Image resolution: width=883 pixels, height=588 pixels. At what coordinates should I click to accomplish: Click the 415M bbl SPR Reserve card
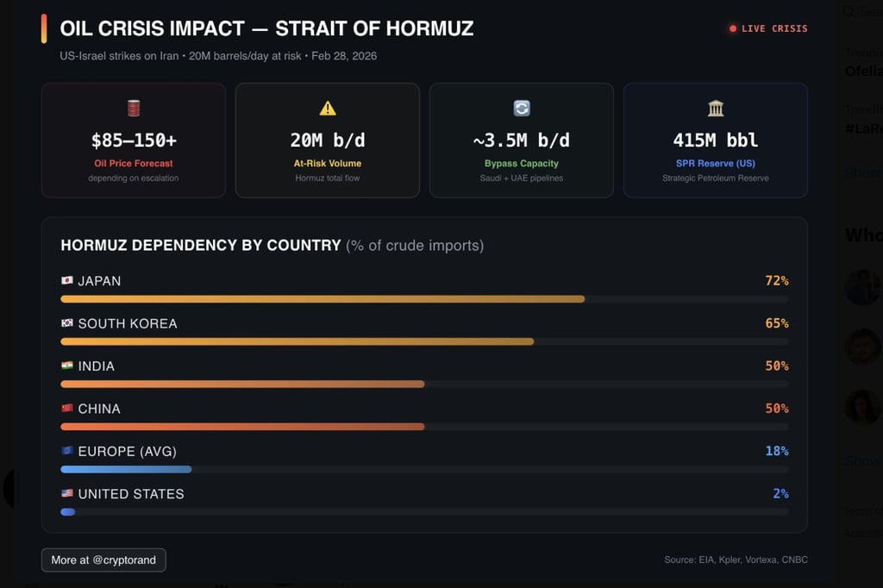[x=716, y=141]
